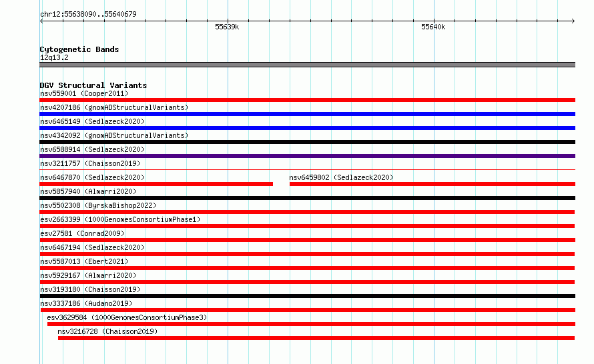Click the red bar under esv27581
This screenshot has height=364, width=594.
click(x=307, y=240)
